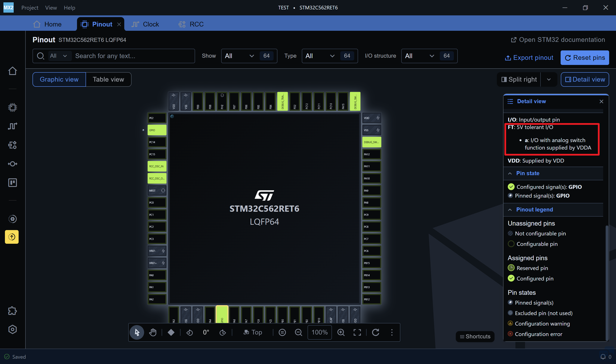Click the MX2 application logo
616x364 pixels.
8,7
